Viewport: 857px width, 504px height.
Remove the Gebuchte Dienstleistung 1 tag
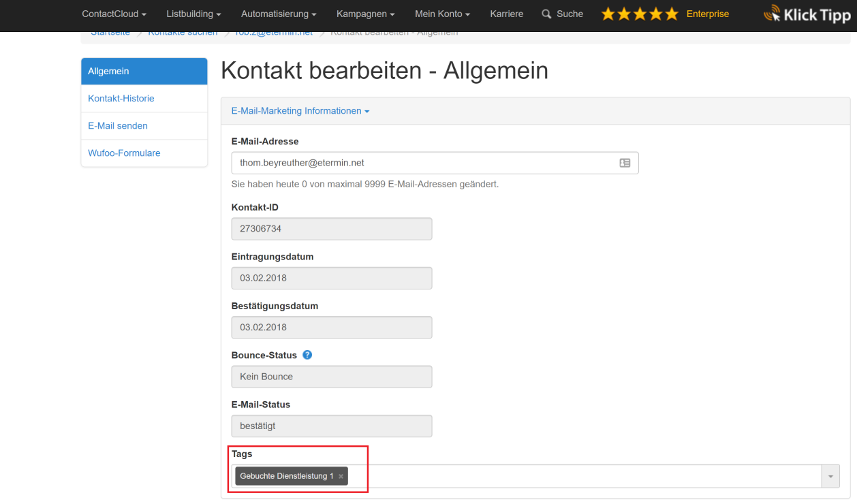341,477
